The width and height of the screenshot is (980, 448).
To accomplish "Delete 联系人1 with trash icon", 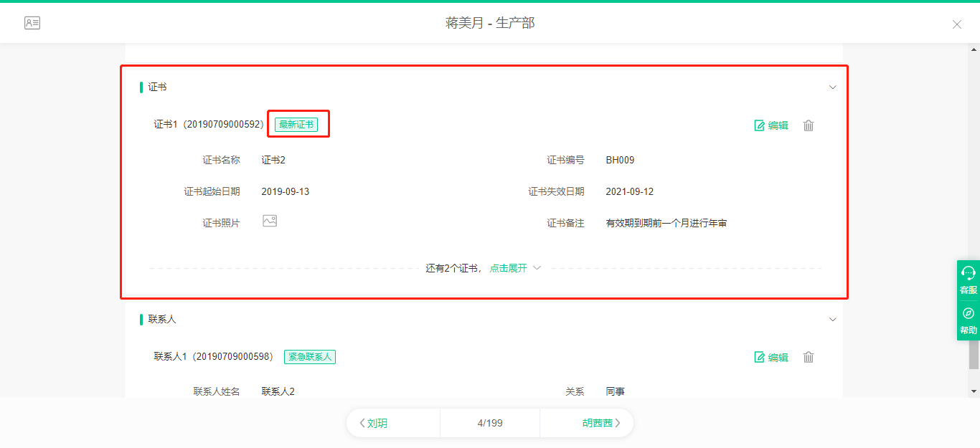I will tap(809, 358).
